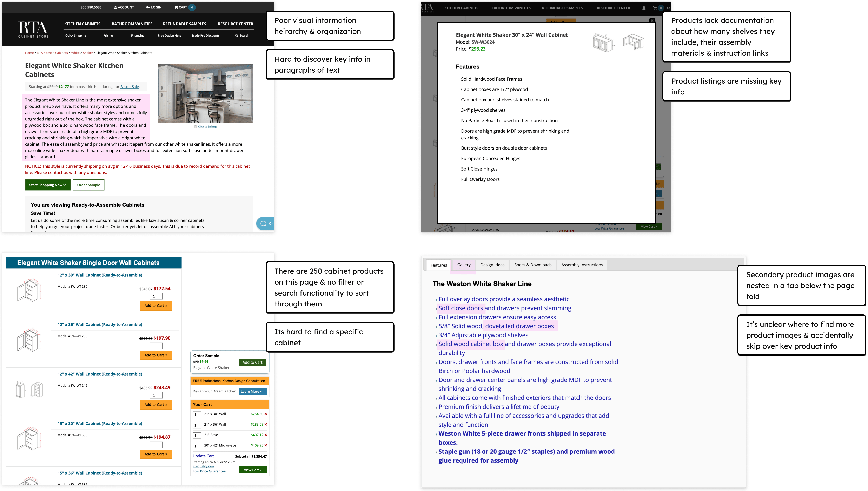
Task: Add the 15" x 30" Wall Cabinet to cart
Action: point(156,454)
